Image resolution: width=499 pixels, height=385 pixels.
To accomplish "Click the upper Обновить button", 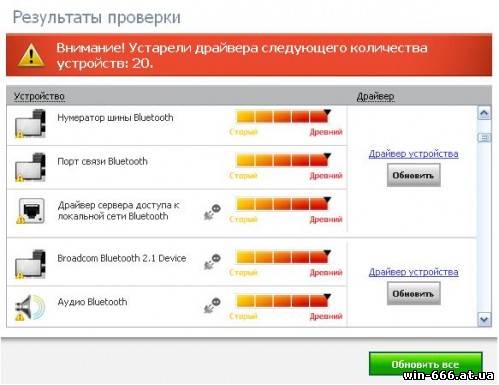I will pyautogui.click(x=414, y=176).
